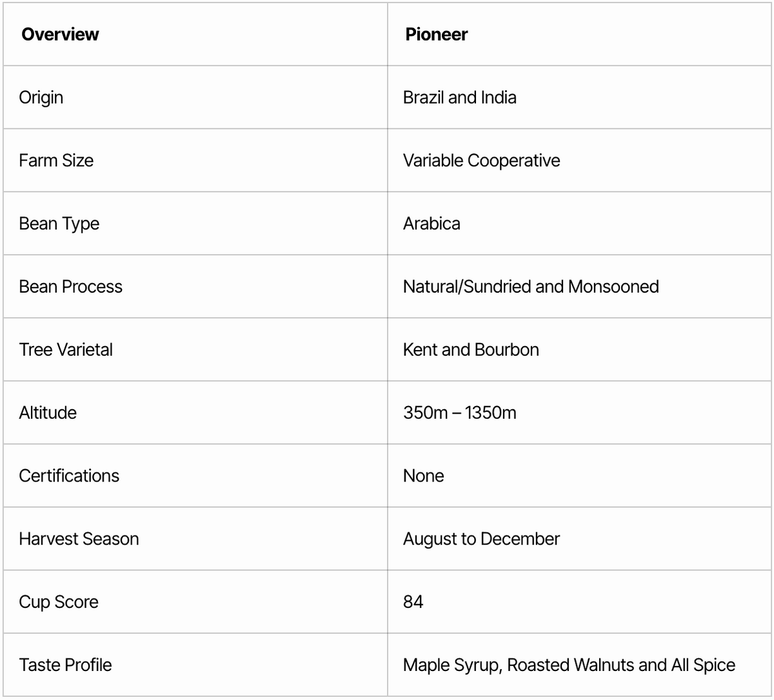
Task: Click the 350m – 1350m value
Action: tap(459, 413)
